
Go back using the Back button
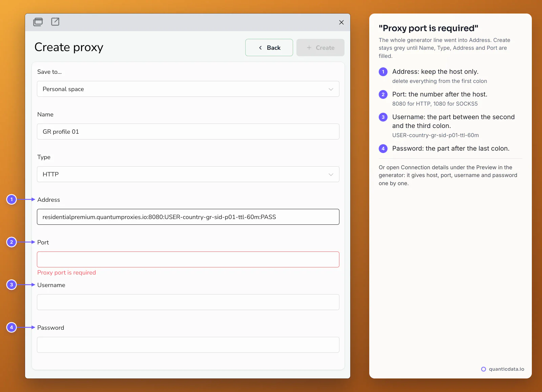click(269, 48)
